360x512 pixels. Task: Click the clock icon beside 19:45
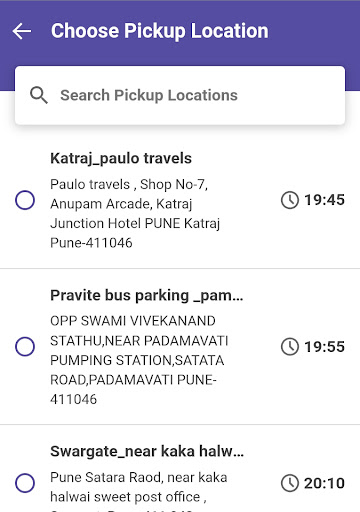tap(290, 200)
